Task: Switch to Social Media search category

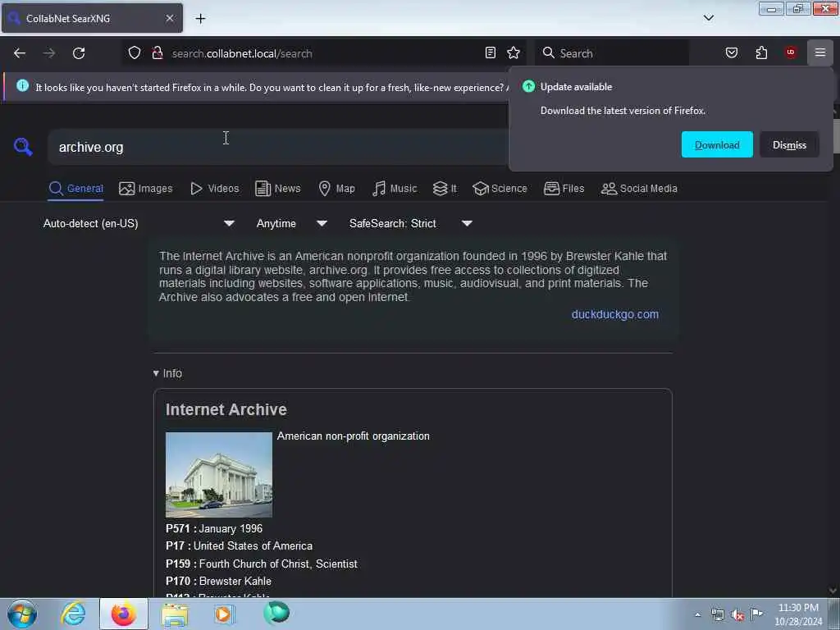Action: tap(639, 189)
